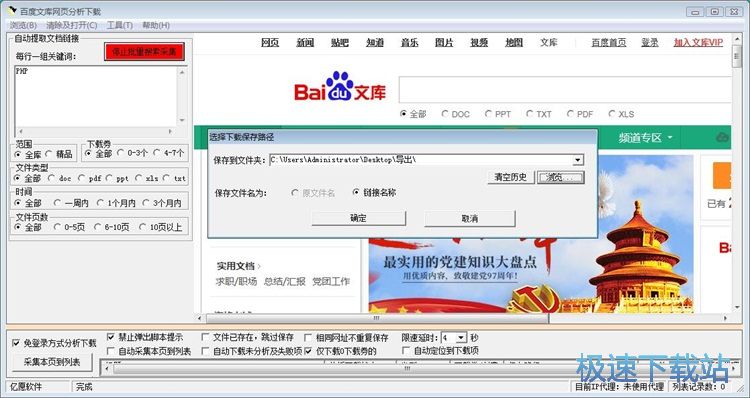750x398 pixels.
Task: Click the 采集本页到列表 button
Action: pyautogui.click(x=52, y=362)
